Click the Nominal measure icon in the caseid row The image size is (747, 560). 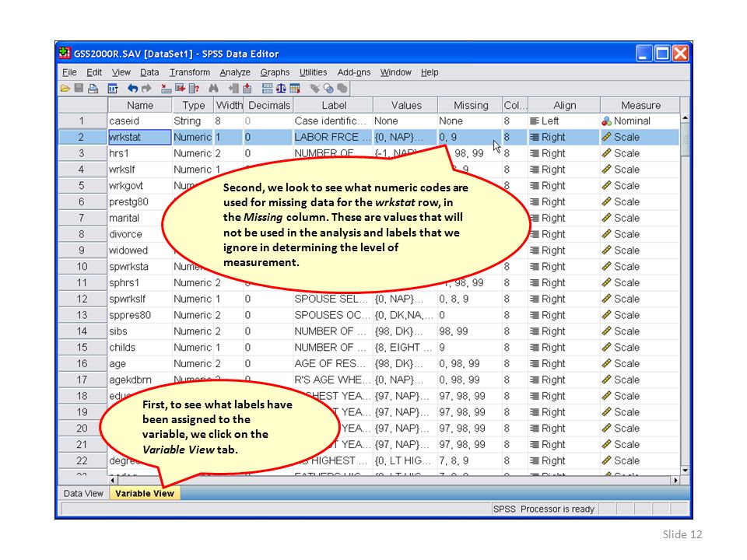click(x=606, y=121)
